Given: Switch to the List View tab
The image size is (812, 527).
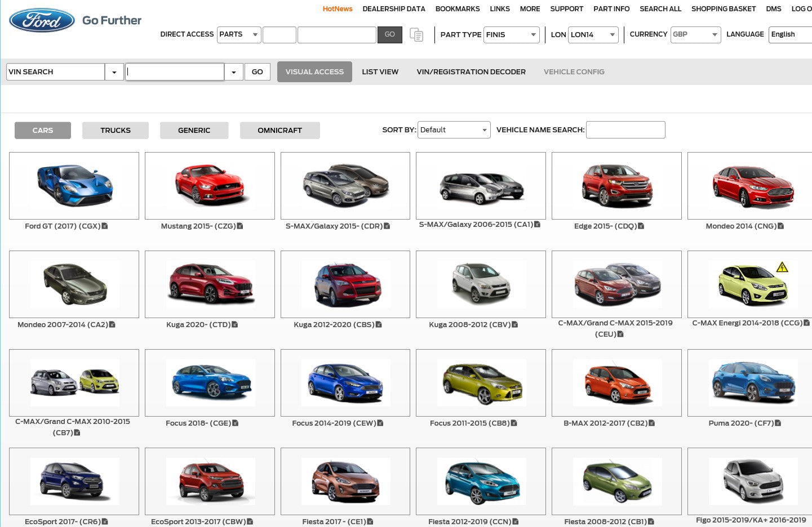Looking at the screenshot, I should (x=380, y=72).
